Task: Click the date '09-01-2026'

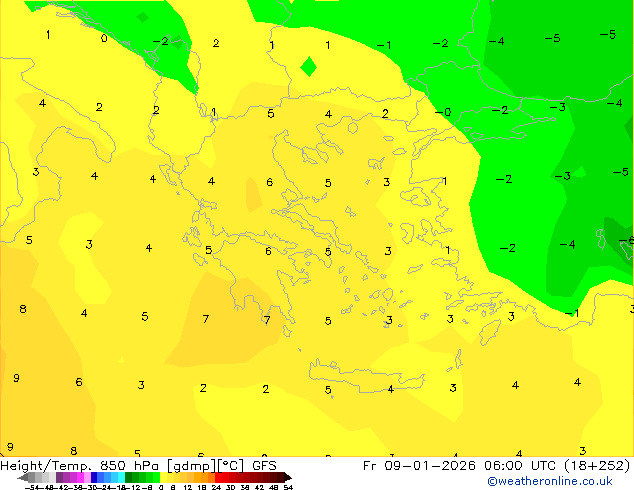Action: (x=430, y=466)
